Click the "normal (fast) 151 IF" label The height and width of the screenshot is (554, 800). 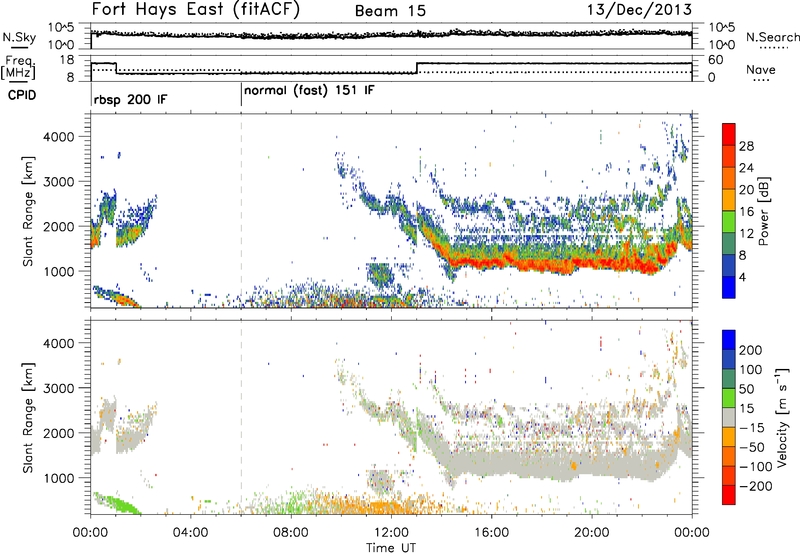click(x=309, y=91)
